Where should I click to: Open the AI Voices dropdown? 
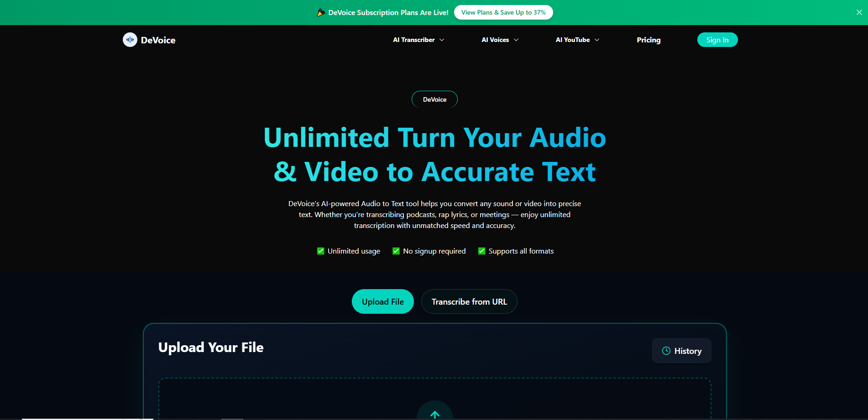[x=499, y=40]
